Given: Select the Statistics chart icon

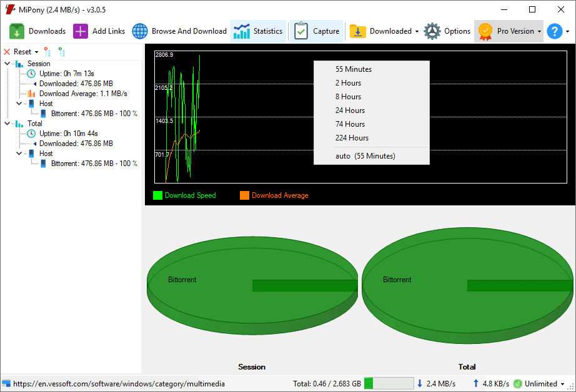Looking at the screenshot, I should (x=242, y=31).
